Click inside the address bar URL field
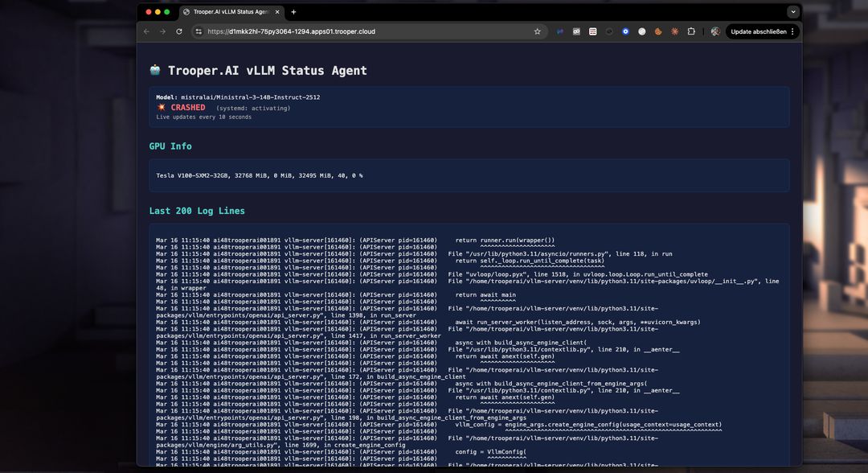Viewport: 868px width, 473px height. 321,31
